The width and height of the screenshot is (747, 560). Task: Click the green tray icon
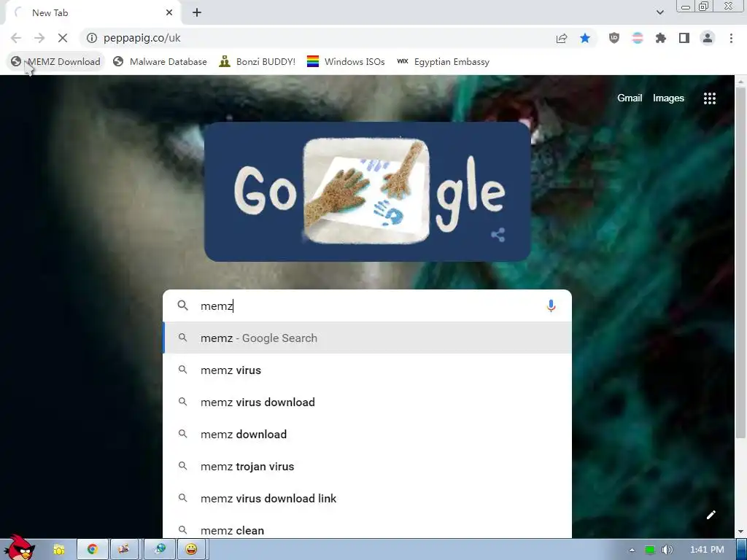coord(650,550)
